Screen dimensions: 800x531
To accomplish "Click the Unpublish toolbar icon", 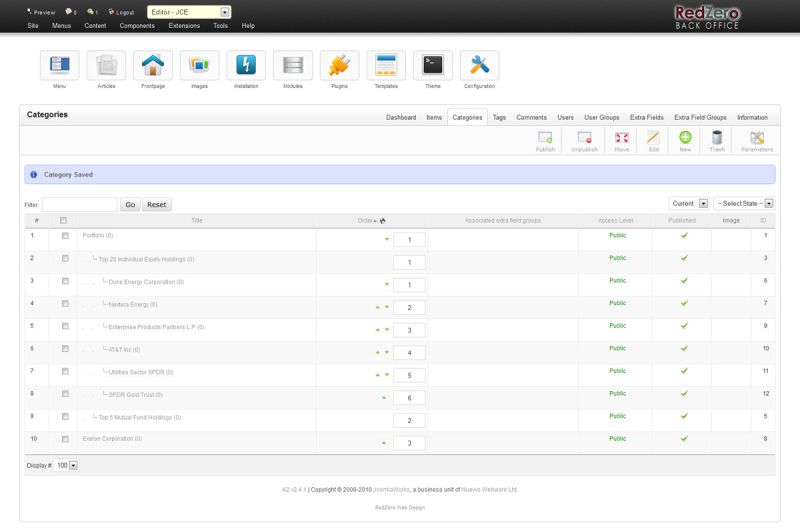I will (584, 141).
